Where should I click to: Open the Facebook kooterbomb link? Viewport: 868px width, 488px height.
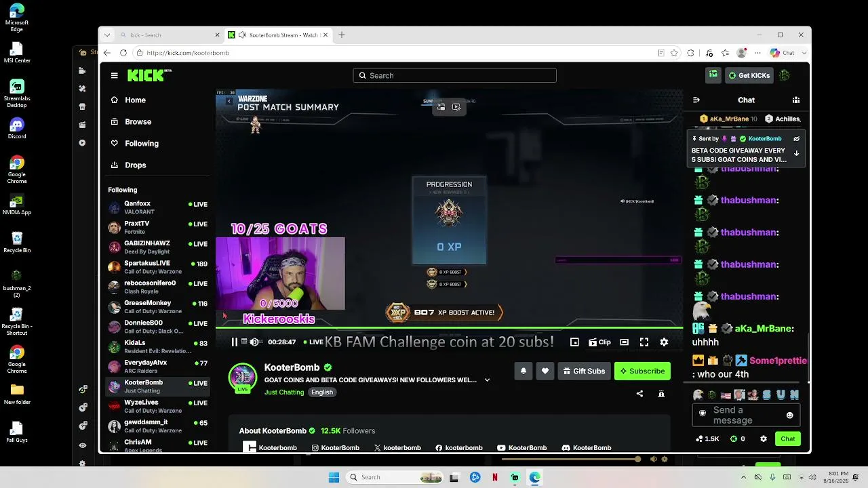click(x=458, y=448)
